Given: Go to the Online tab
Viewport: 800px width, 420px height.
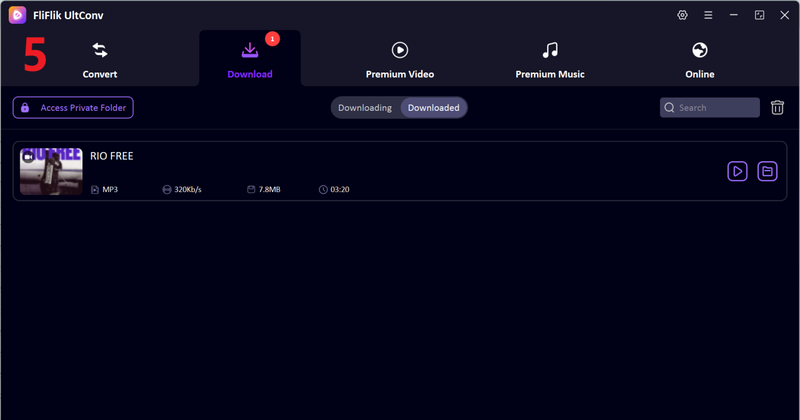Looking at the screenshot, I should click(x=700, y=60).
